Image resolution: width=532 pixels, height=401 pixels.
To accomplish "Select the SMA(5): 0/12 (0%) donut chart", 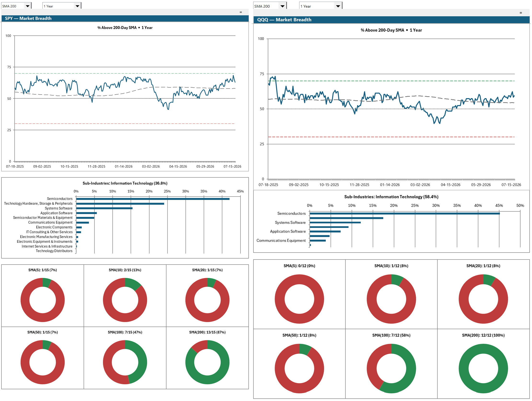I will point(299,299).
